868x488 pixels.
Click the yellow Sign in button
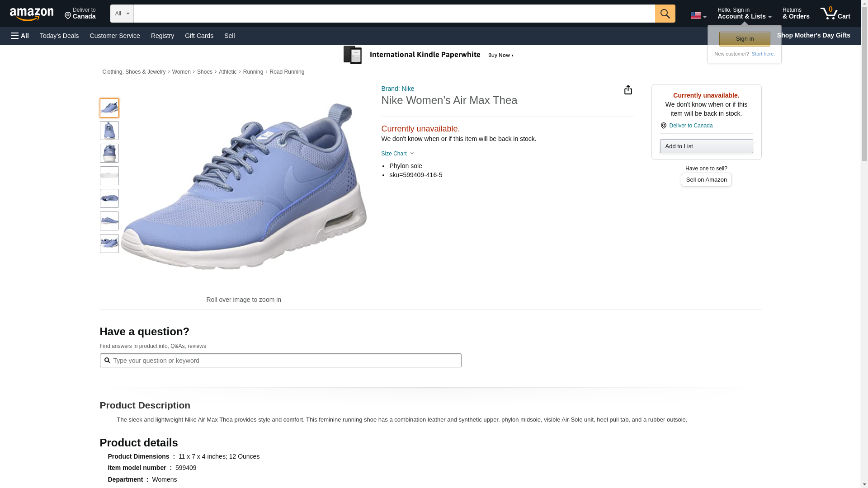pyautogui.click(x=745, y=39)
